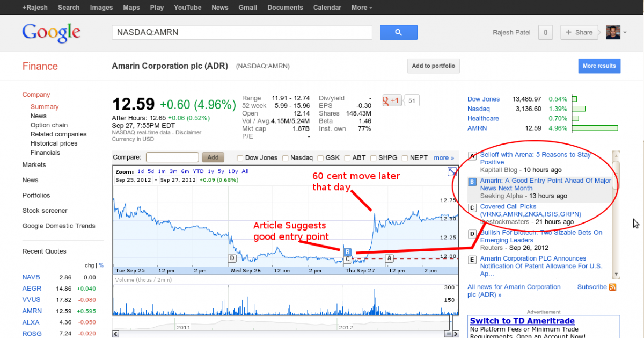
Task: Open the Historical prices sidebar link
Action: click(x=54, y=143)
